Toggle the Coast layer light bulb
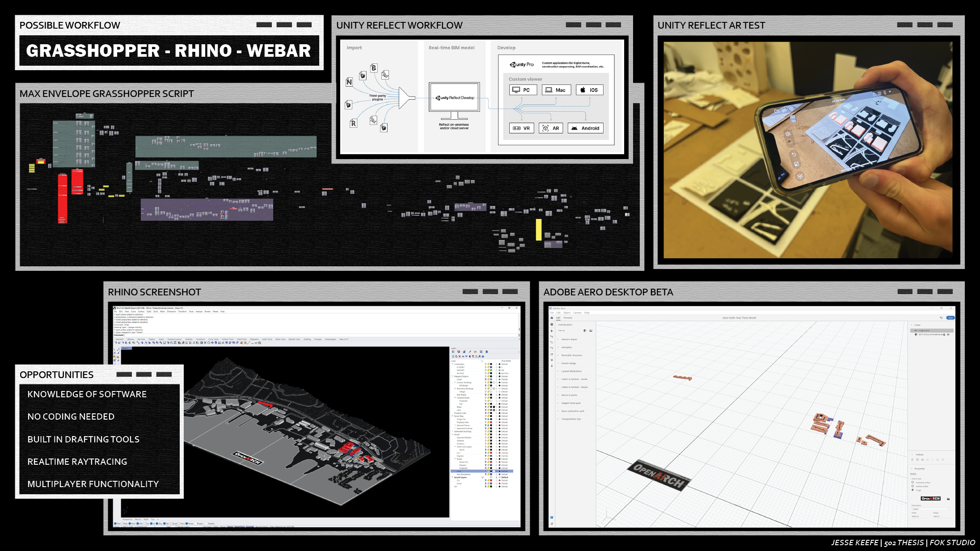980x551 pixels. click(x=486, y=379)
